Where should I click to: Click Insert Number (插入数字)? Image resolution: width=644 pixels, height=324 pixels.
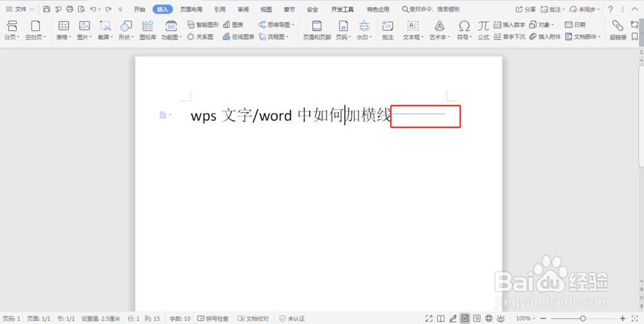tap(509, 24)
